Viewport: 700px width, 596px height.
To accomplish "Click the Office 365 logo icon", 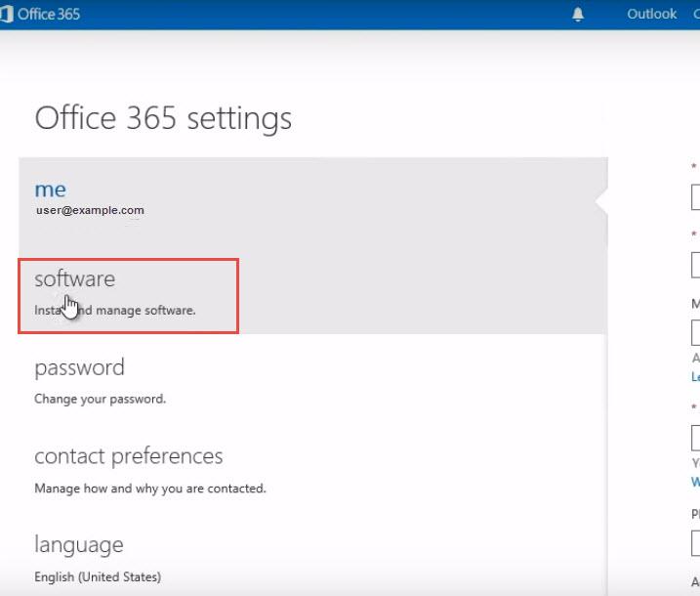I will pos(6,14).
